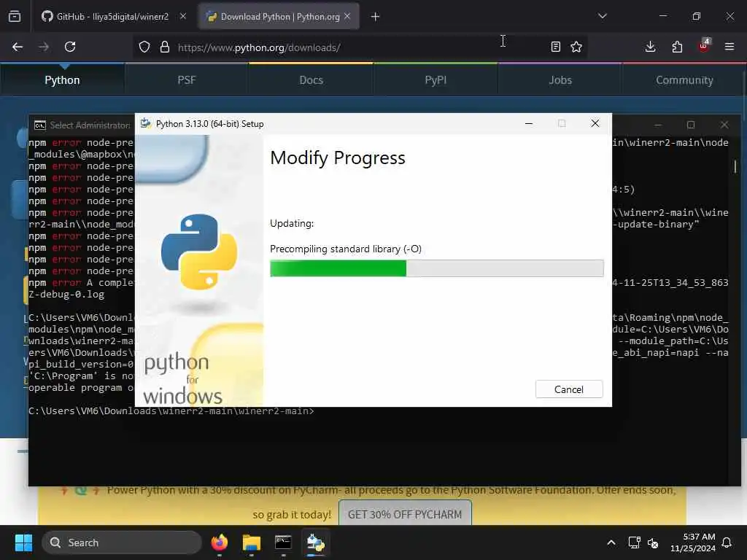
Task: Open the Windows Start menu
Action: [x=23, y=542]
